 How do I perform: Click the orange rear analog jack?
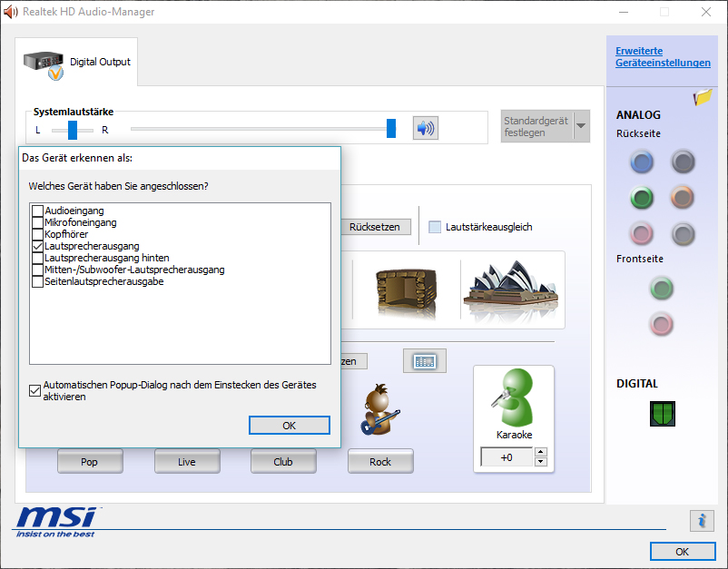pos(683,198)
